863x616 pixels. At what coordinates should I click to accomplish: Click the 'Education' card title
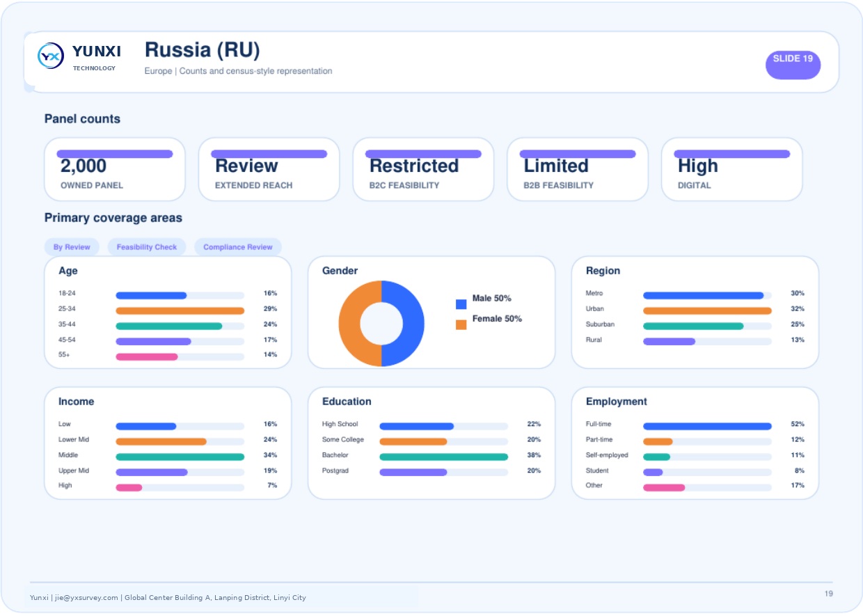point(347,402)
